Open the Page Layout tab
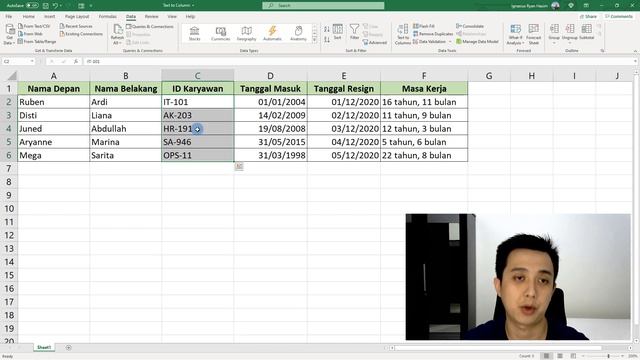The height and width of the screenshot is (360, 640). [x=77, y=17]
